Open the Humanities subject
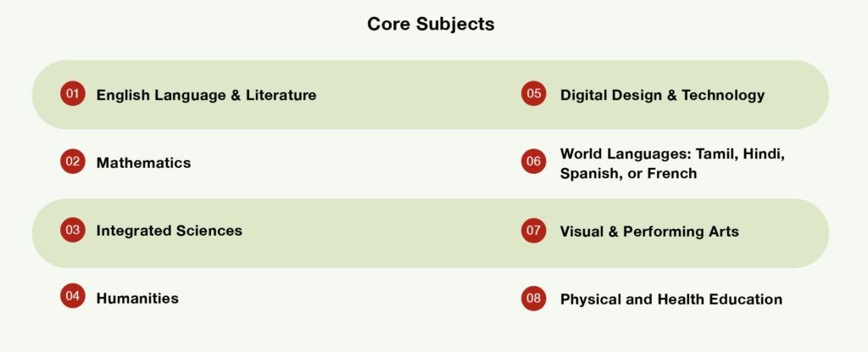Image resolution: width=868 pixels, height=352 pixels. (137, 299)
